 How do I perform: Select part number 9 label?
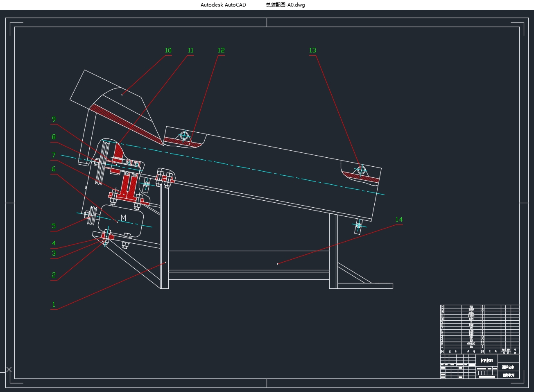[54, 119]
